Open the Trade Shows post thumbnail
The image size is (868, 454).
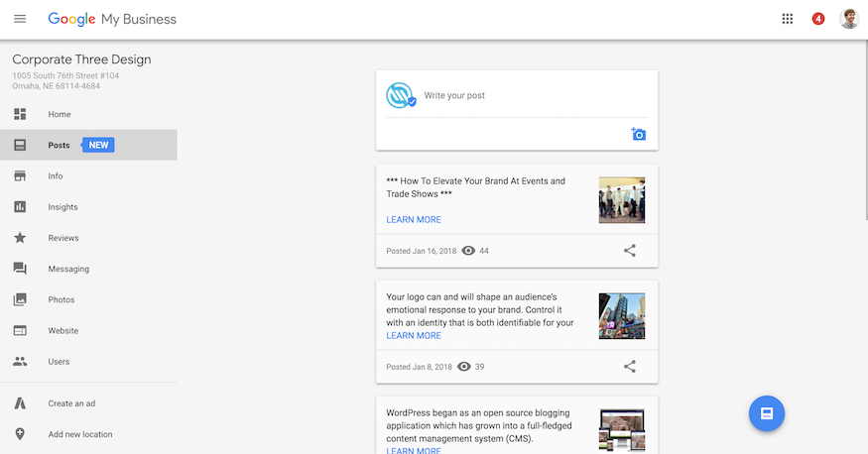[x=622, y=200]
